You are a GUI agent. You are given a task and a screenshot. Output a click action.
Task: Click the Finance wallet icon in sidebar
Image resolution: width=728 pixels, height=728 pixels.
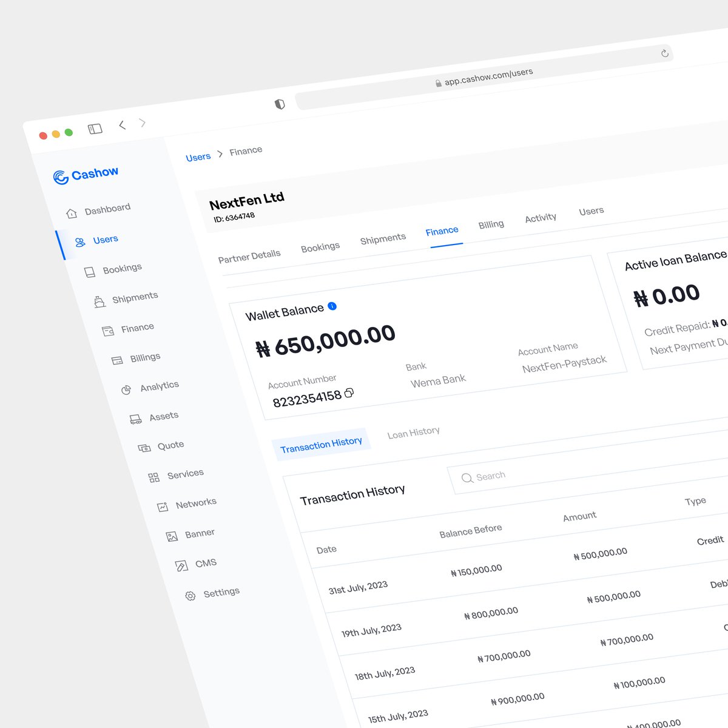click(x=108, y=331)
